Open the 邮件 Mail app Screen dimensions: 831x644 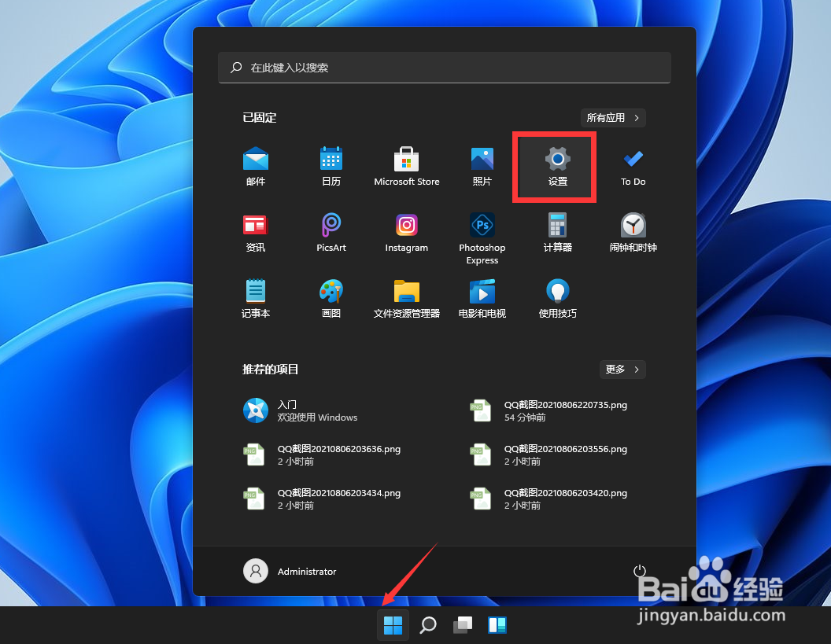point(256,166)
